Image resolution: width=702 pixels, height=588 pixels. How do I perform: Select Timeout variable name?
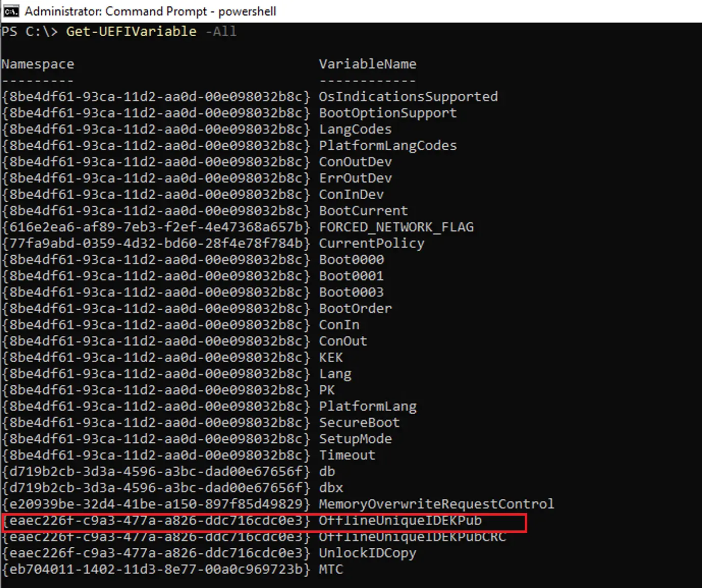tap(347, 456)
